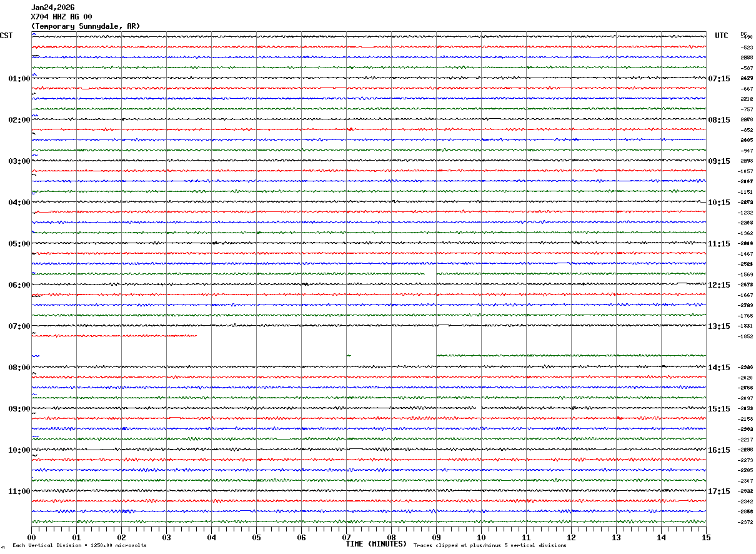This screenshot has width=756, height=554.
Task: Click the DC offset value -1057
Action: coord(746,171)
